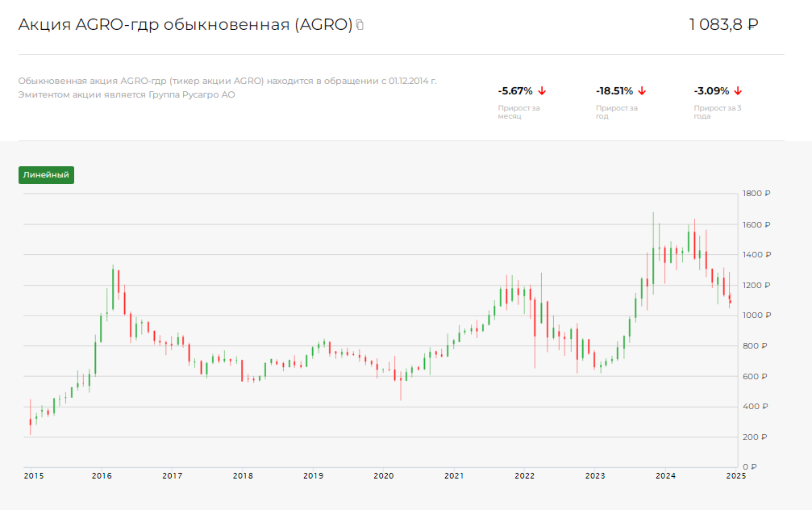
Task: Click the yearly change value -18.51%
Action: [x=614, y=91]
